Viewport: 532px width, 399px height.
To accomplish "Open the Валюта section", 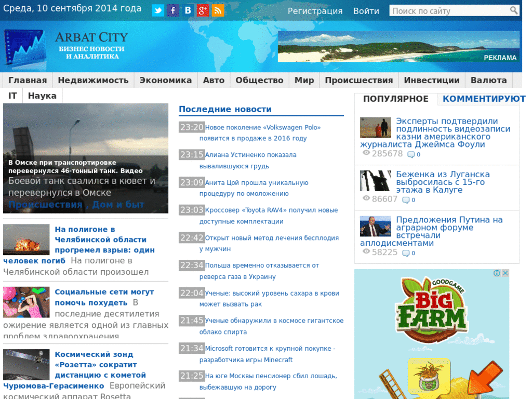I will [488, 81].
